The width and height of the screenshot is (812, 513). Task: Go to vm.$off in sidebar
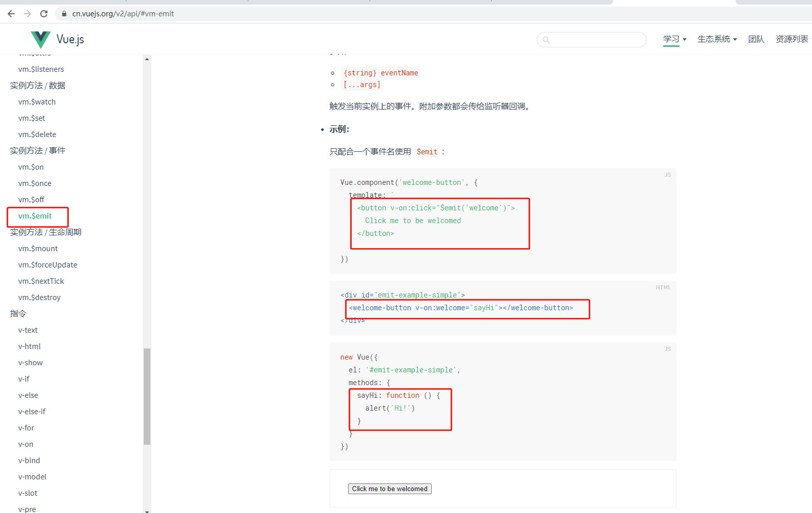click(x=31, y=200)
